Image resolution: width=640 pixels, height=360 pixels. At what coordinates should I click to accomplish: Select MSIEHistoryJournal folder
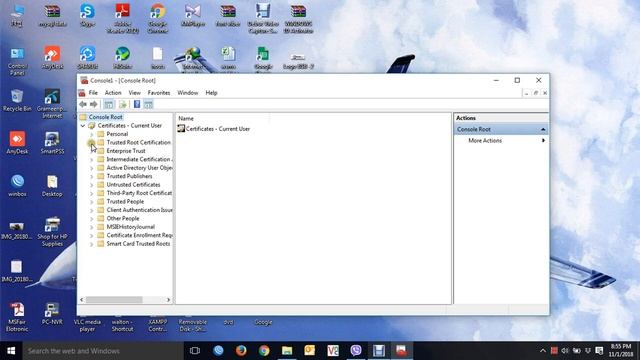tap(131, 227)
